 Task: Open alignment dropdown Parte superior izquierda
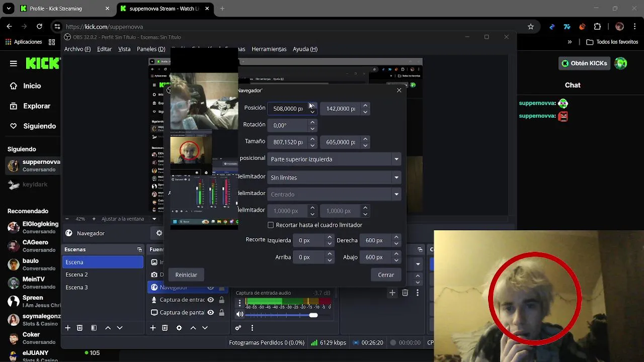click(x=334, y=159)
